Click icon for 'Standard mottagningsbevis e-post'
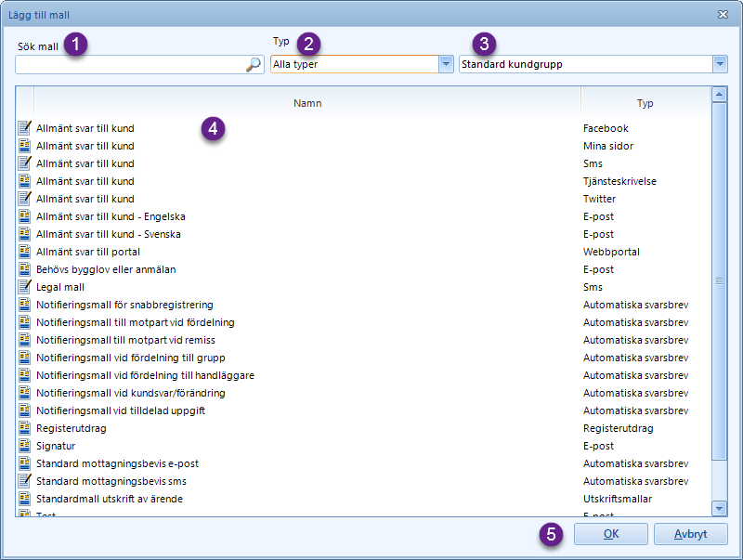This screenshot has height=560, width=743. (x=25, y=462)
